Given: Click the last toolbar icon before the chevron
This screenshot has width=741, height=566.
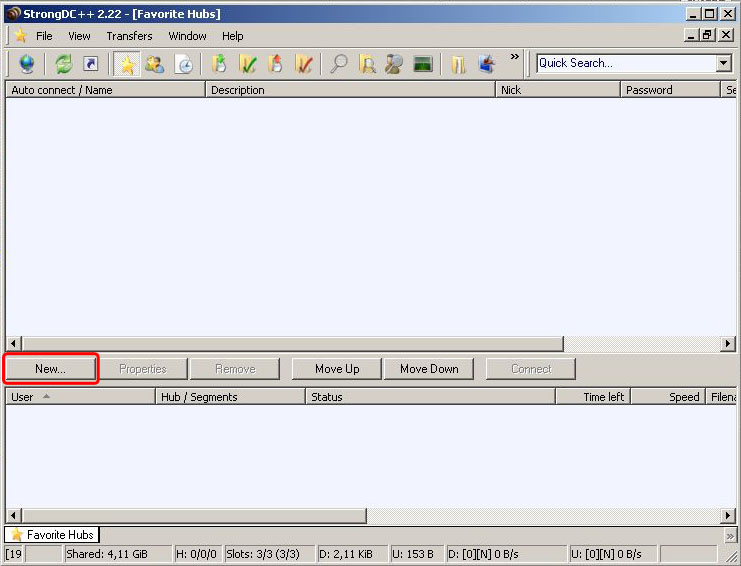Looking at the screenshot, I should (x=486, y=64).
